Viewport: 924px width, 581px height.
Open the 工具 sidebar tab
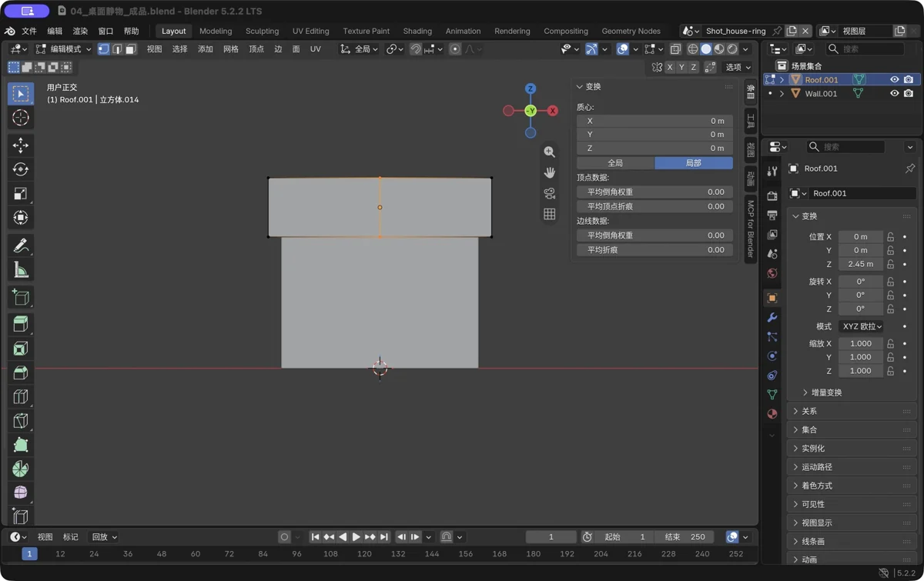pyautogui.click(x=751, y=122)
